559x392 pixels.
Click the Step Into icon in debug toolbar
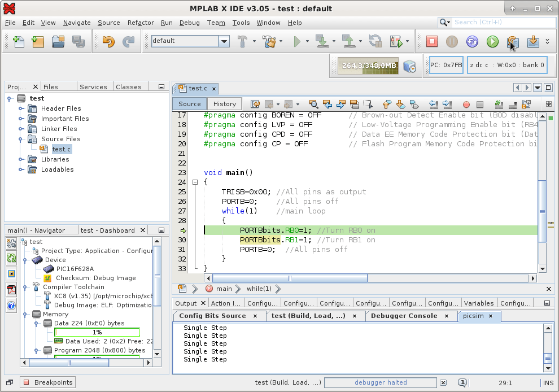(533, 41)
